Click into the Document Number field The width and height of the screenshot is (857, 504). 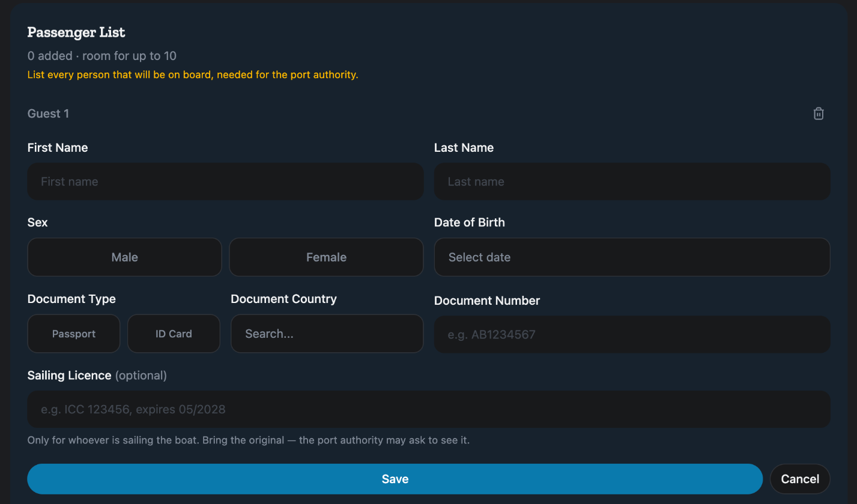pyautogui.click(x=632, y=334)
